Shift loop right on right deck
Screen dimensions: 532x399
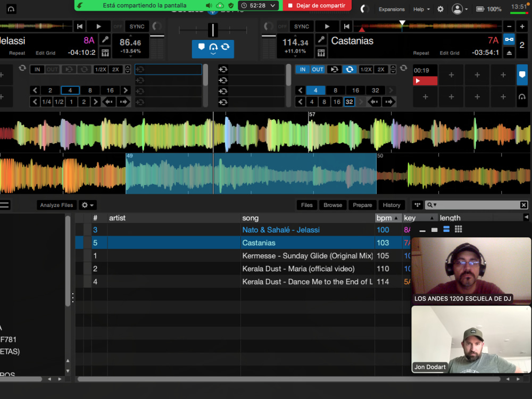389,102
